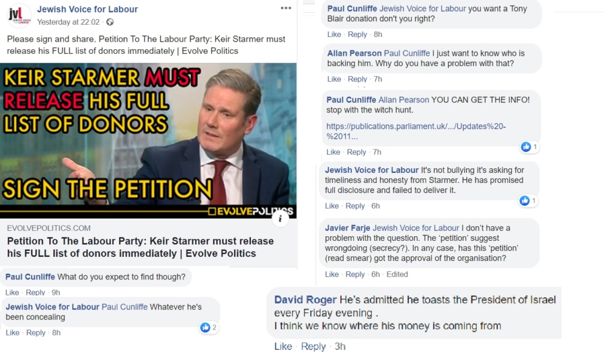Open Jewish Voice for Labour page title
Image resolution: width=604 pixels, height=364 pixels.
[x=87, y=9]
